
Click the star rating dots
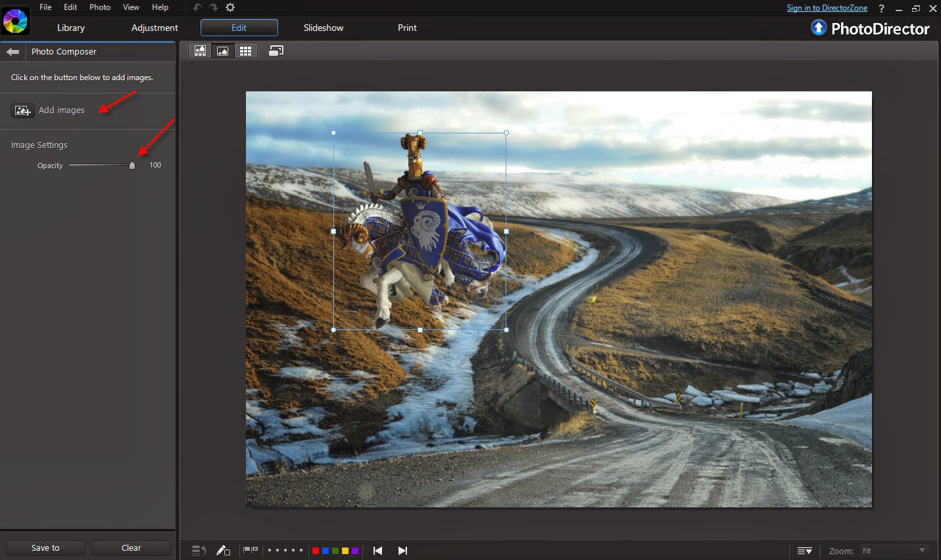tap(285, 550)
